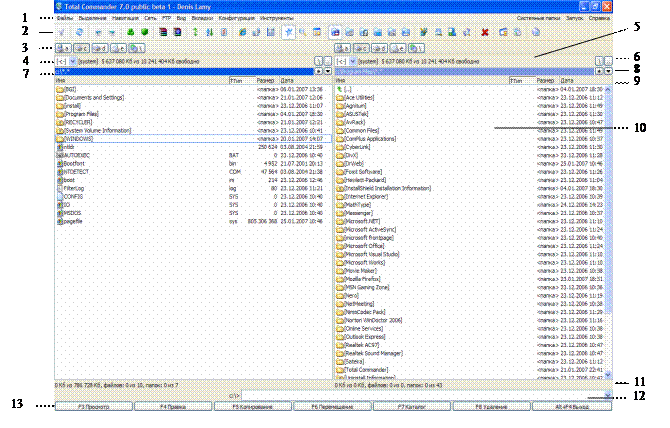
Task: Go to parent directory button in right panel
Action: (x=608, y=61)
